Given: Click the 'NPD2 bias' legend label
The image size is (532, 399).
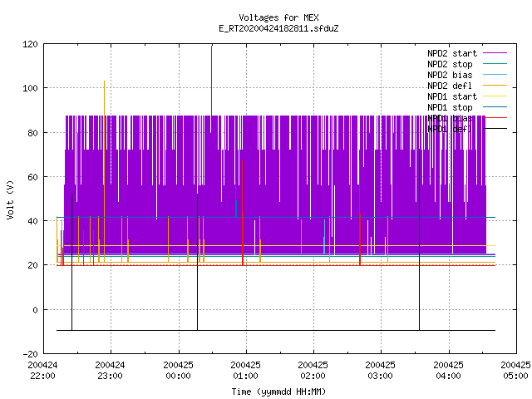Looking at the screenshot, I should pyautogui.click(x=450, y=75).
